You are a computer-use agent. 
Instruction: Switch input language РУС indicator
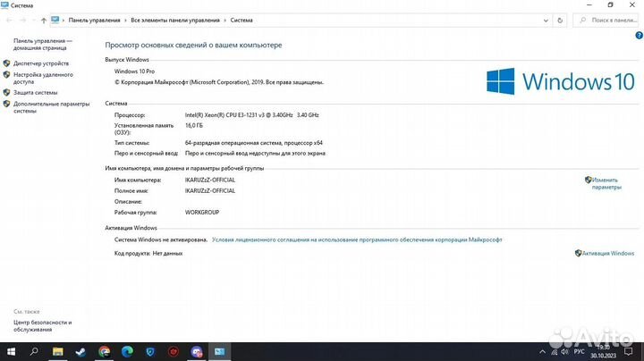pyautogui.click(x=579, y=351)
